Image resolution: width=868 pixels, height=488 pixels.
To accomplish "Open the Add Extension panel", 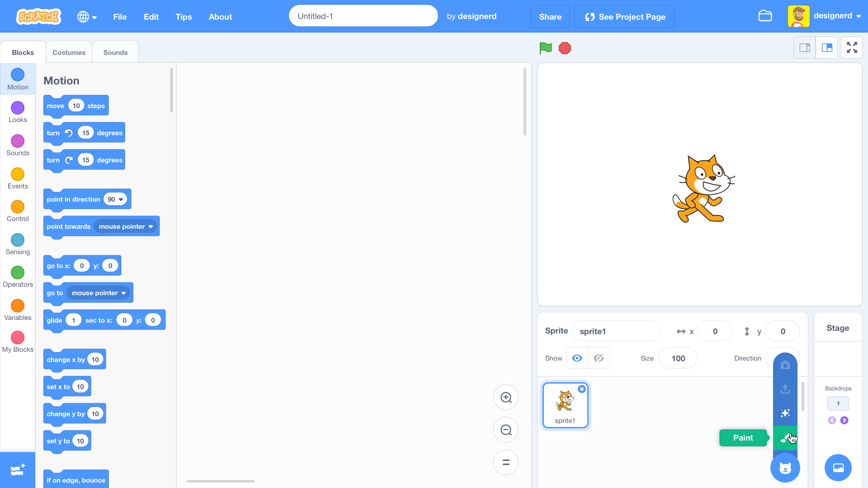I will click(x=17, y=470).
